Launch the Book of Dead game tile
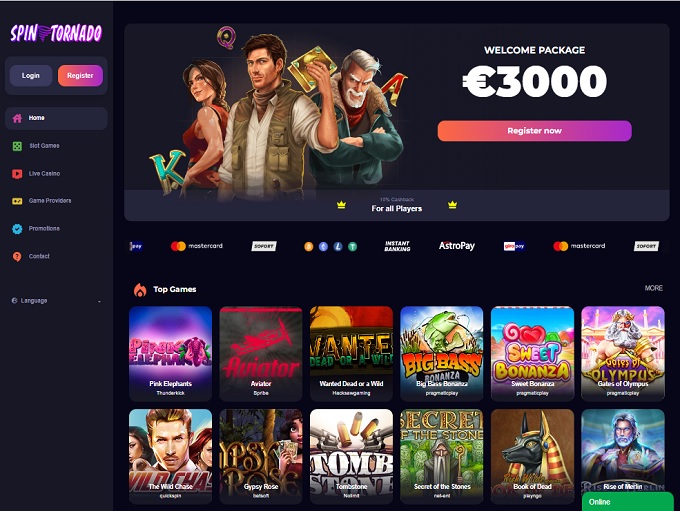 coord(532,456)
